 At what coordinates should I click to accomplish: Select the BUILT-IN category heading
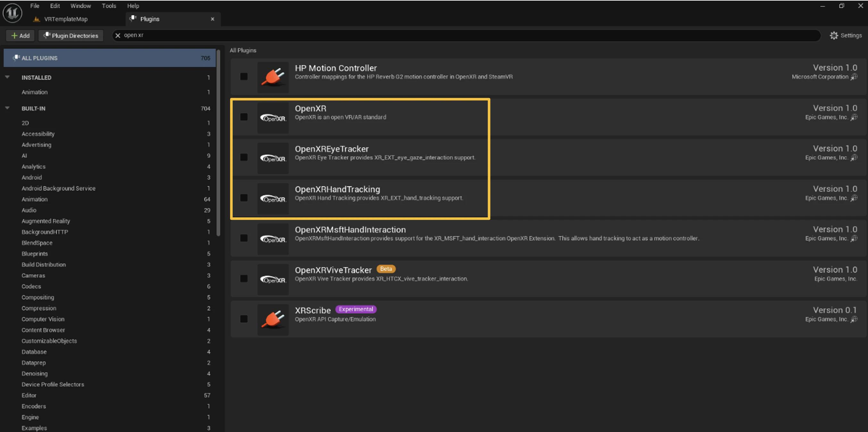click(x=33, y=109)
